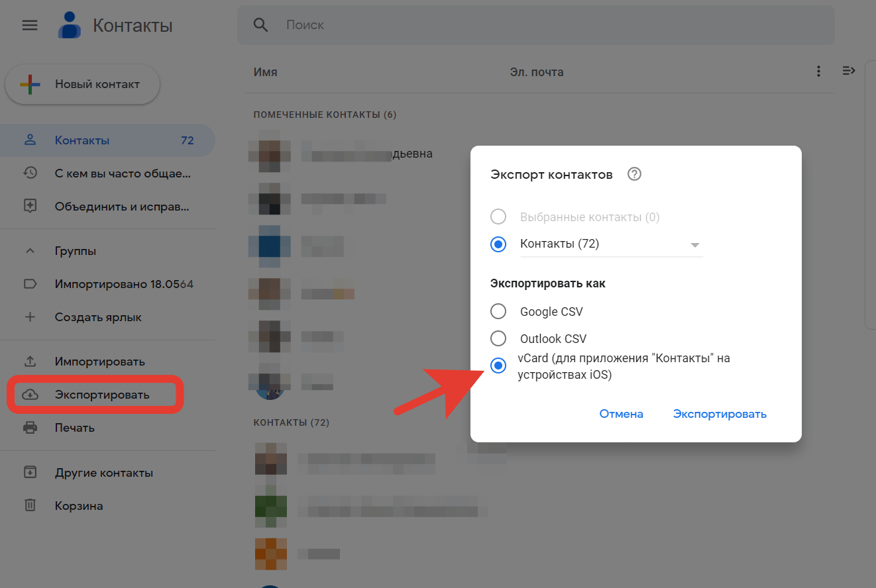876x588 pixels.
Task: Open Другие контакты in the sidebar
Action: (103, 473)
